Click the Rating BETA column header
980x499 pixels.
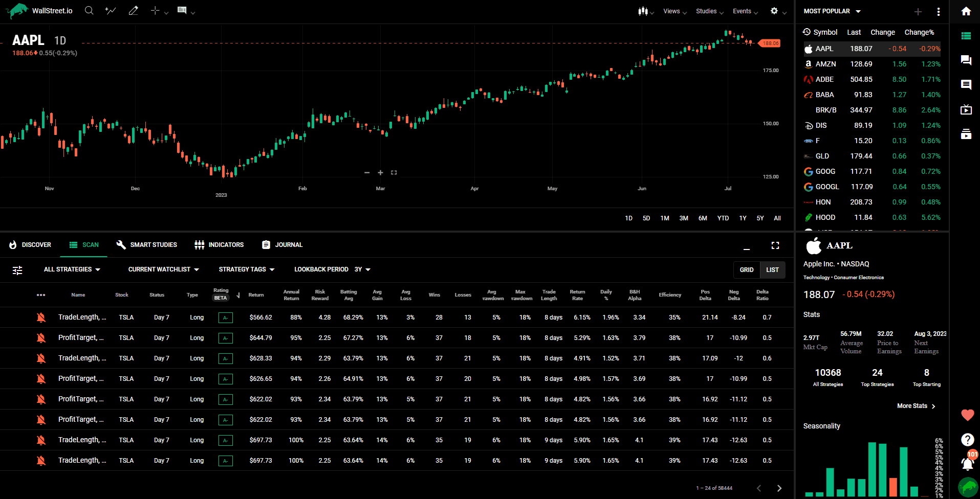coord(221,294)
